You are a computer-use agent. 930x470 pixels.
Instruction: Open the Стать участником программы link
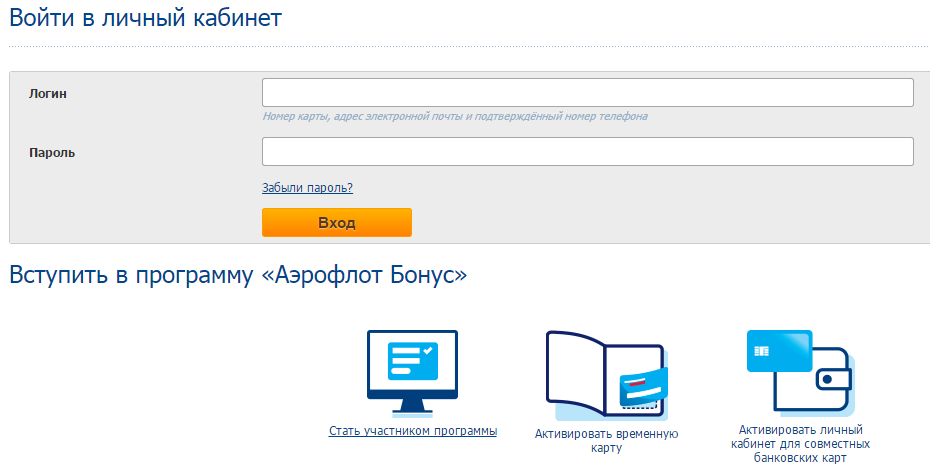tap(413, 431)
